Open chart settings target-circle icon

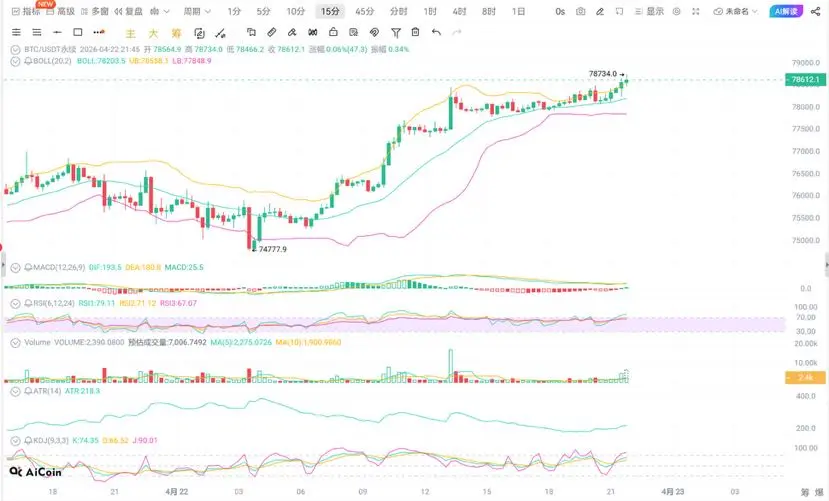click(x=676, y=11)
